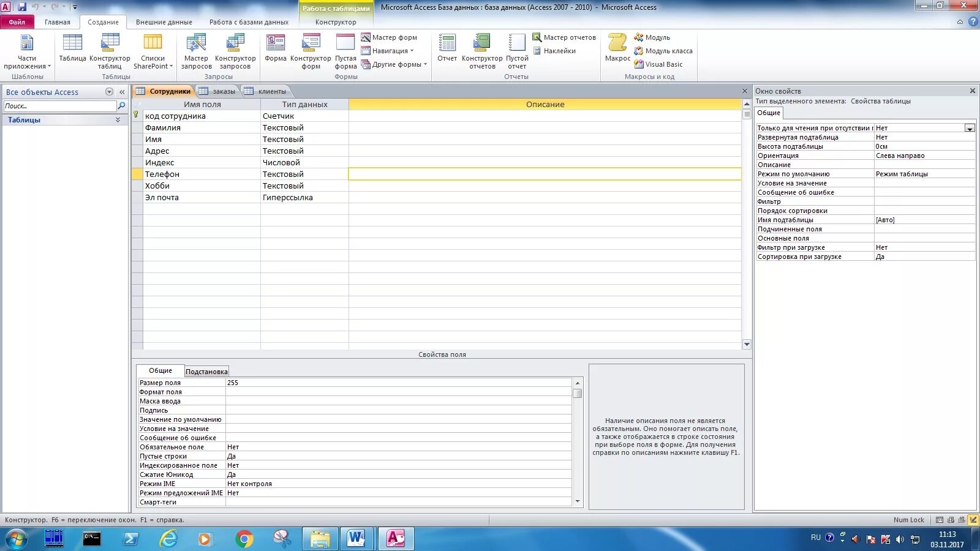This screenshot has width=980, height=551.
Task: Click Числовой data type of Индекс
Action: 304,162
